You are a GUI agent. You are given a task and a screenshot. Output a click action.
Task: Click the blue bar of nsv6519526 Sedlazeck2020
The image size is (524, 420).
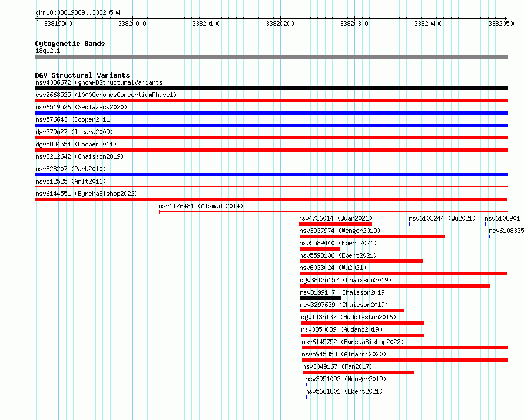coord(271,113)
